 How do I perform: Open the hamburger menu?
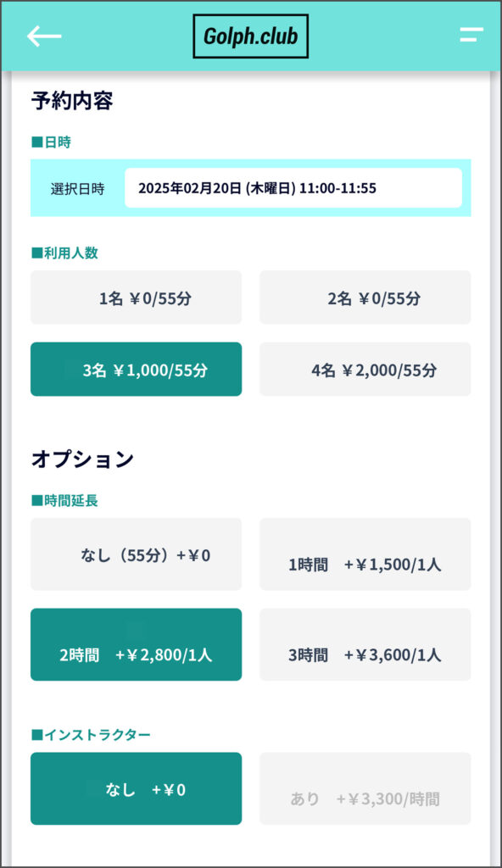pos(471,36)
